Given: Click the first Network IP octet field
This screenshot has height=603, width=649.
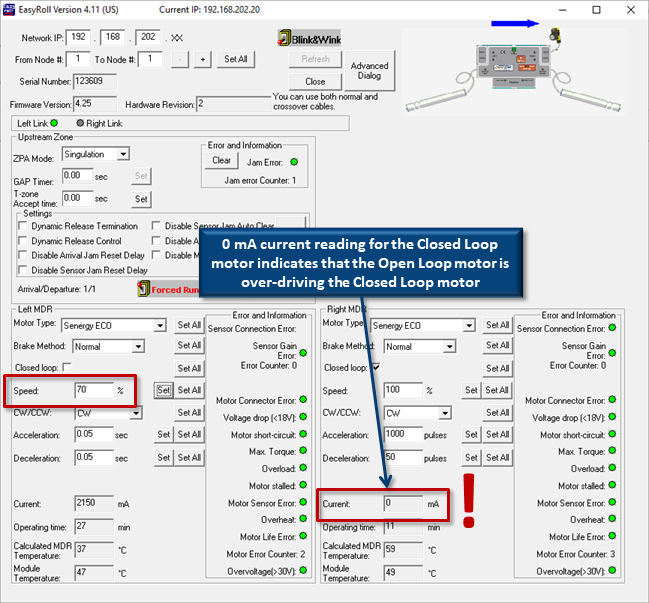Looking at the screenshot, I should tap(78, 37).
